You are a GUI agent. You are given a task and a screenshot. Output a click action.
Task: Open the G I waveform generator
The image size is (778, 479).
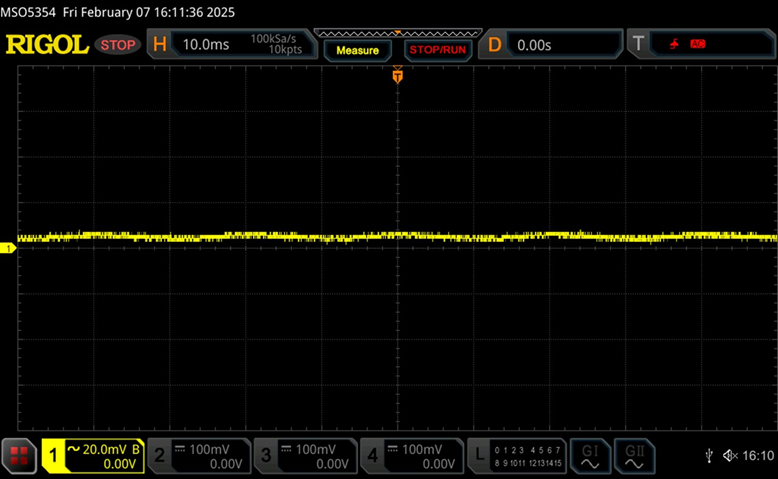[589, 456]
